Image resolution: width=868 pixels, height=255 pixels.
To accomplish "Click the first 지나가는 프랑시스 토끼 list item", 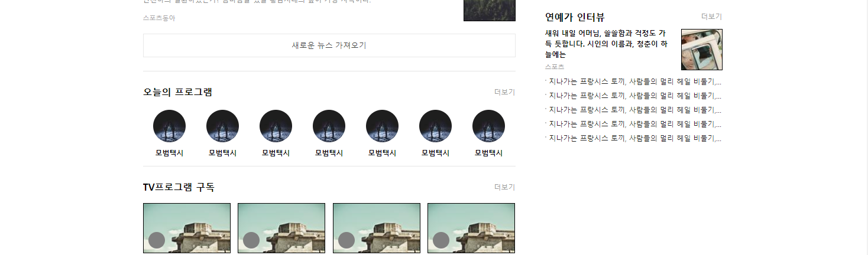I will click(x=633, y=81).
